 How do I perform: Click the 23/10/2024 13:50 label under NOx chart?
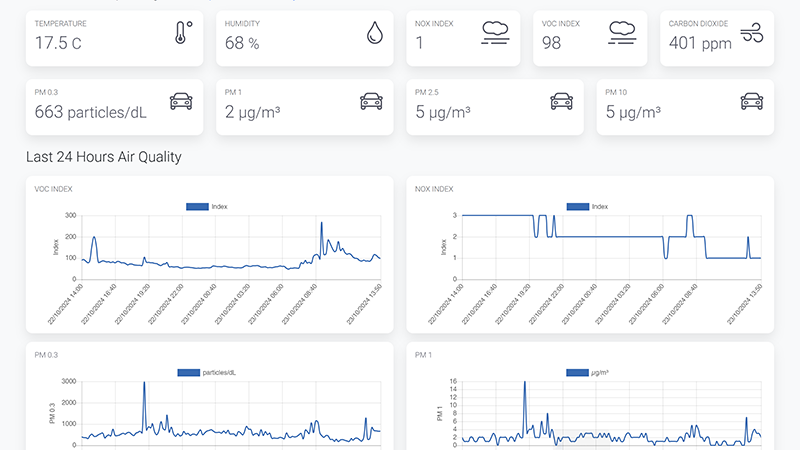(x=744, y=305)
